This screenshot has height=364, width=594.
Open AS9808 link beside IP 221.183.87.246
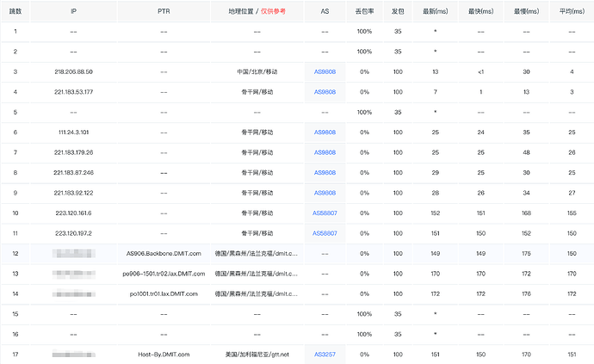pos(325,172)
